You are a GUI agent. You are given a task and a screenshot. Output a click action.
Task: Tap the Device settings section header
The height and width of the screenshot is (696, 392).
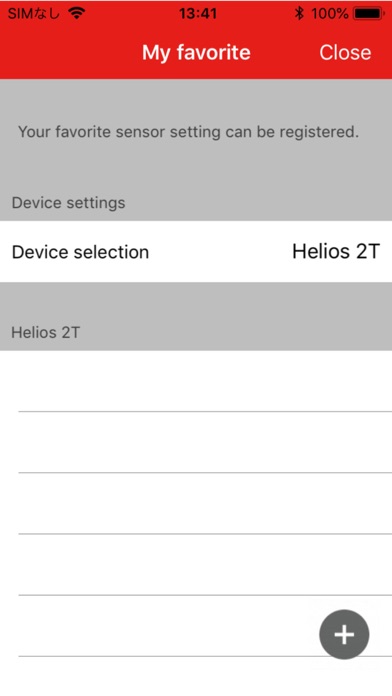tap(68, 203)
